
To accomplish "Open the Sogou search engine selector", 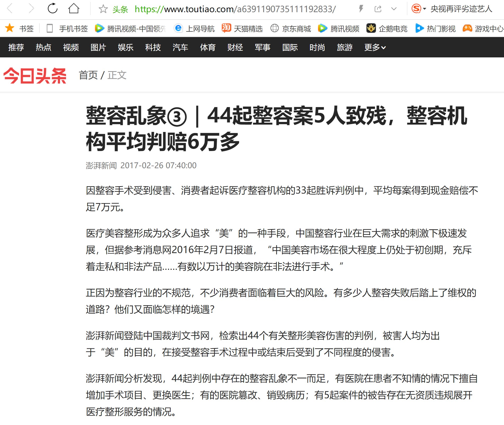I will (419, 9).
